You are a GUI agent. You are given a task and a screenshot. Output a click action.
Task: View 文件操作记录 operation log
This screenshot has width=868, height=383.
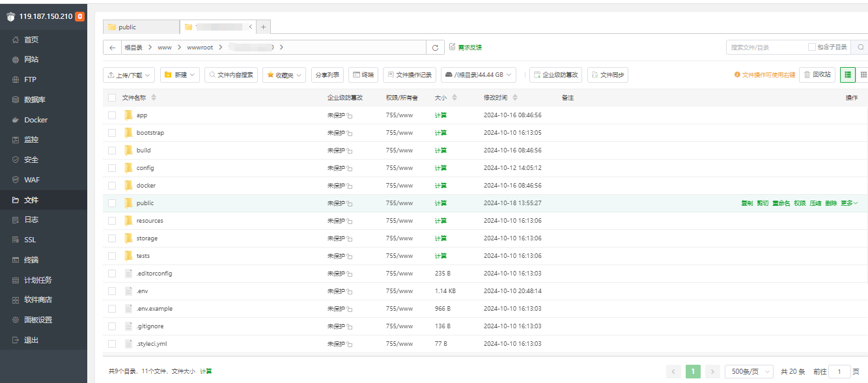tap(410, 75)
